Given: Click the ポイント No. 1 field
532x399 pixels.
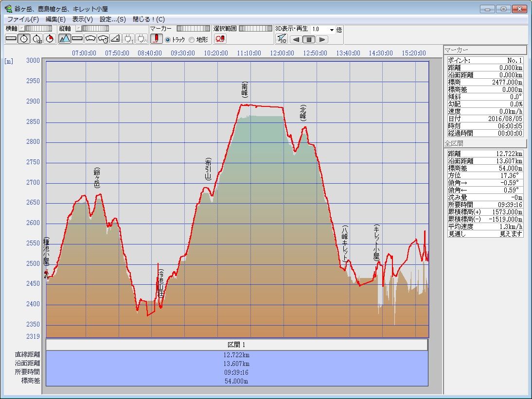Looking at the screenshot, I should tap(485, 60).
